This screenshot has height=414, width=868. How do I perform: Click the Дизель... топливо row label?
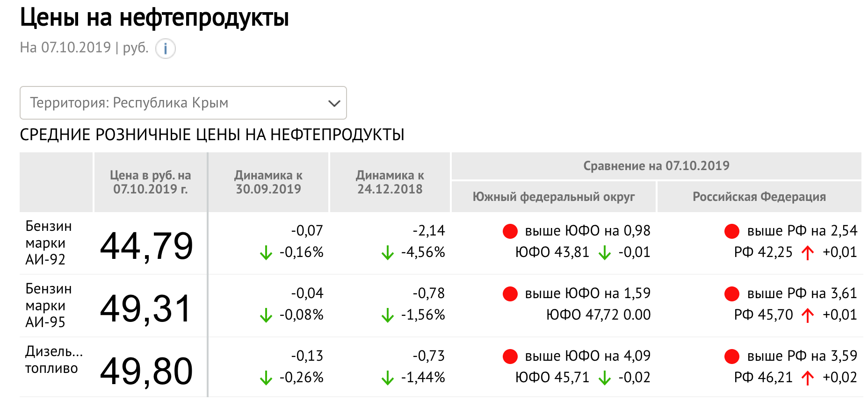[x=54, y=360]
